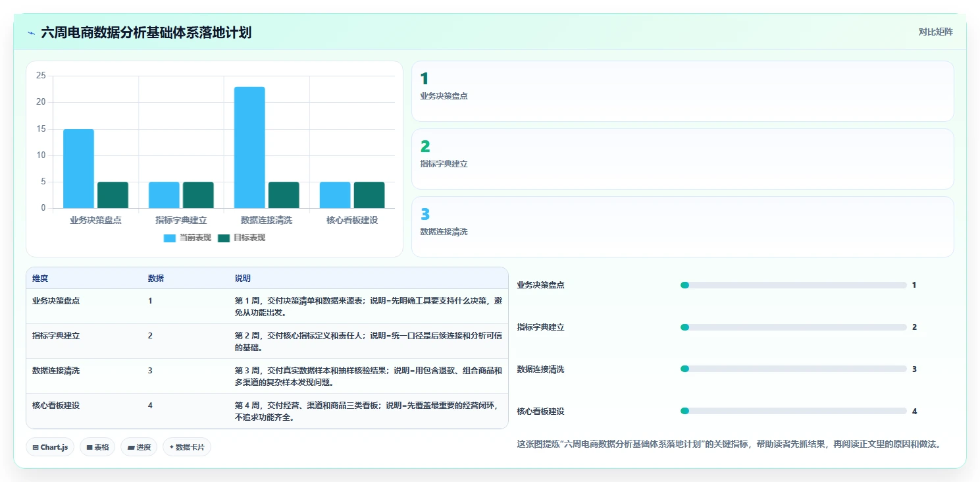Viewport: 980px width, 482px height.
Task: Click 核心看板建设 label in progress list
Action: pyautogui.click(x=540, y=412)
